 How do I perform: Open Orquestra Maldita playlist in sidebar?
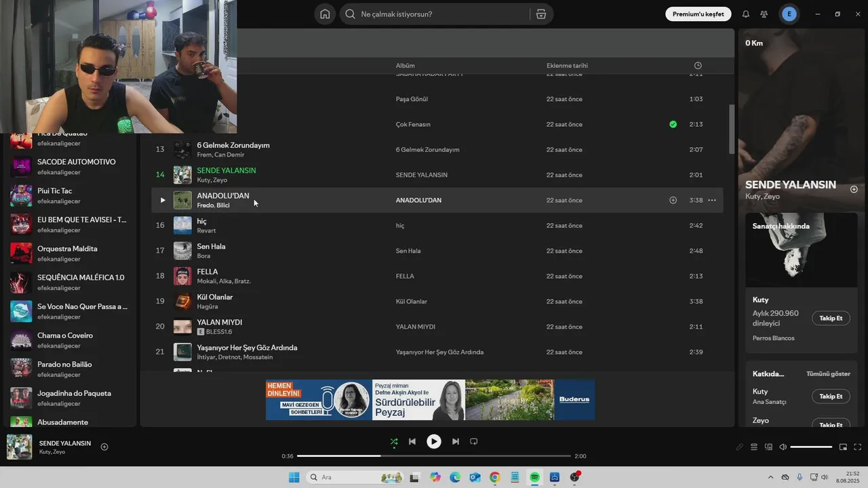[71, 253]
